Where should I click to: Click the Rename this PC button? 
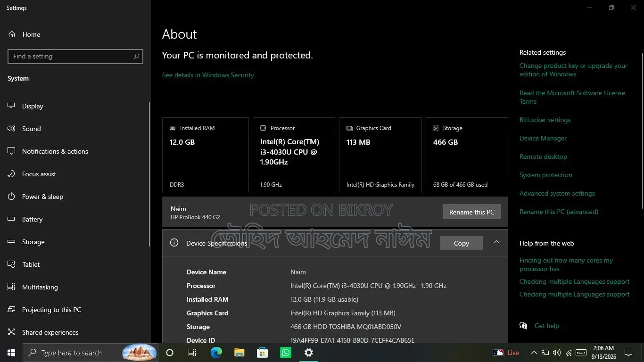(472, 212)
